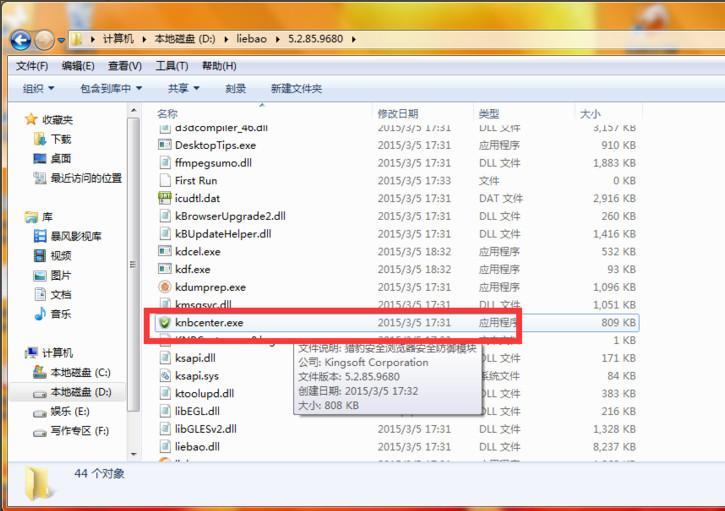Screen dimensions: 725x511
Task: Click the 音乐 music library icon
Action: click(x=40, y=314)
